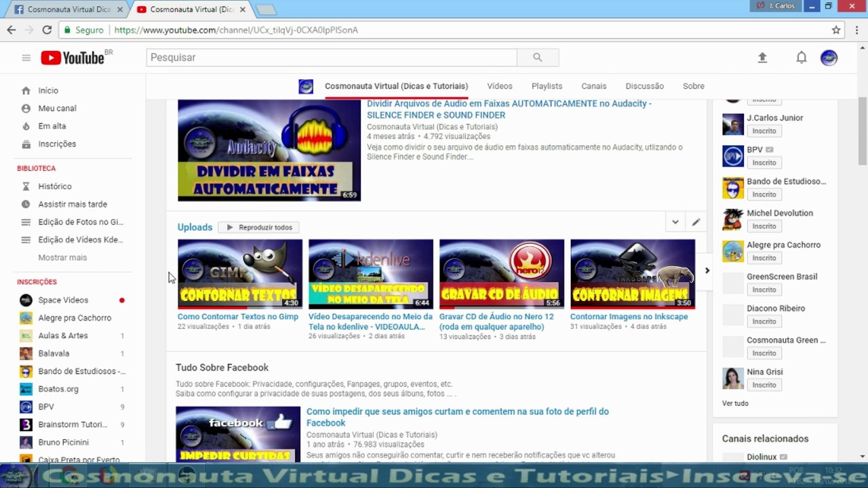Open the Playlists channel tab
Viewport: 868px width, 488px height.
point(547,86)
